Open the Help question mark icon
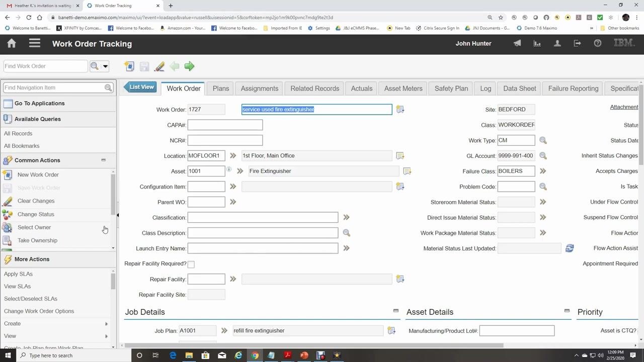This screenshot has width=644, height=362. (x=598, y=43)
